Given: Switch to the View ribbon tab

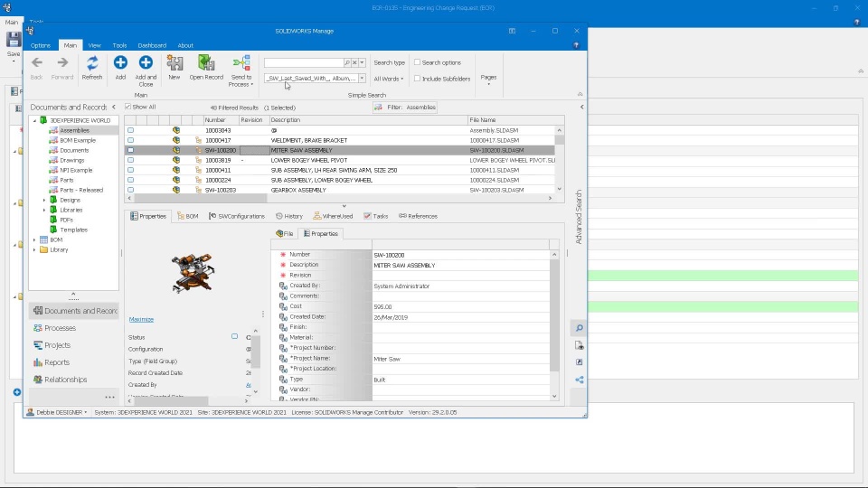Looking at the screenshot, I should [95, 45].
